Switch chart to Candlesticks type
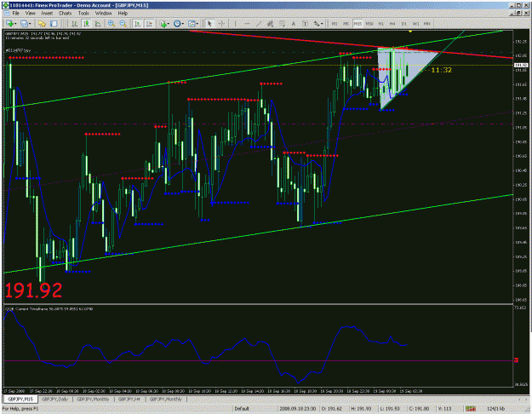 pos(86,24)
